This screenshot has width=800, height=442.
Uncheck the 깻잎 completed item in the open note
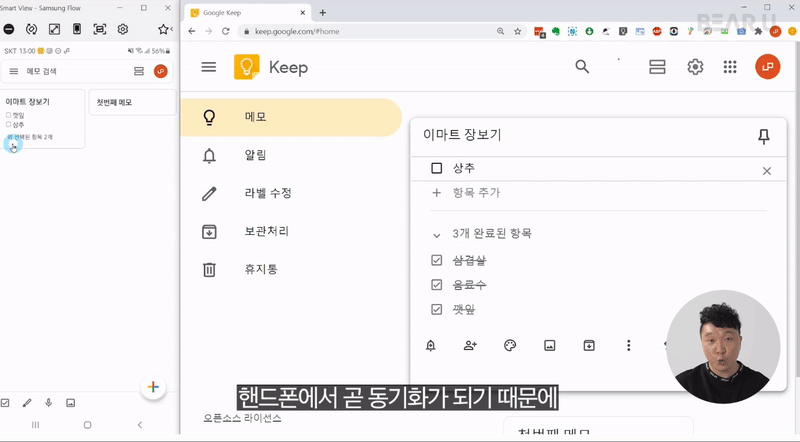(437, 309)
